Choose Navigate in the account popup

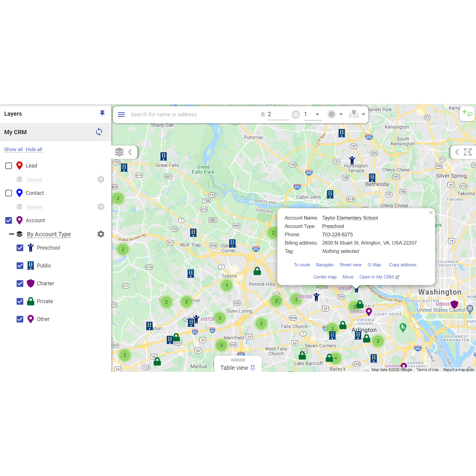pos(325,265)
